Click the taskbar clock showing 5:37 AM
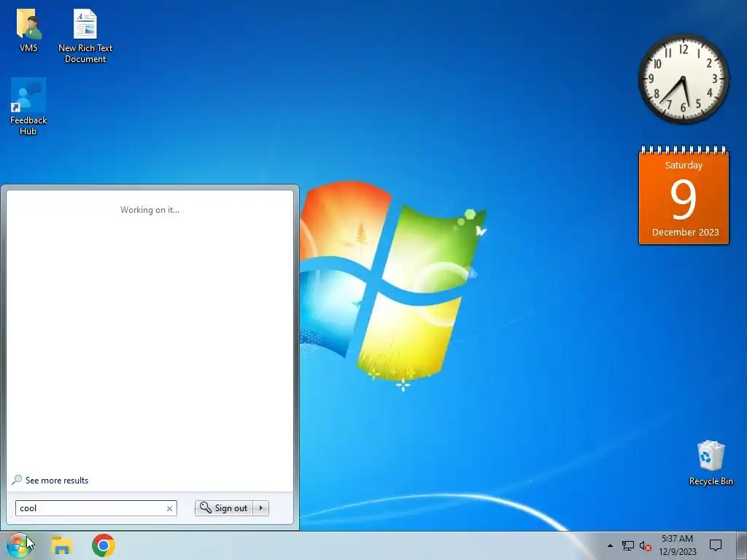Viewport: 747px width, 560px height. [678, 545]
